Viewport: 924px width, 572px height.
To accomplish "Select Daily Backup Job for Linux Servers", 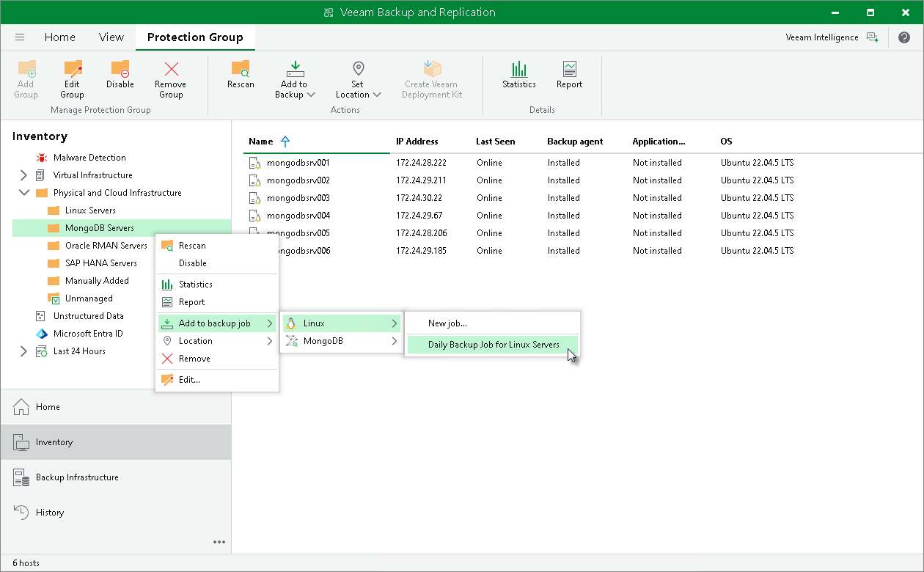I will tap(493, 345).
